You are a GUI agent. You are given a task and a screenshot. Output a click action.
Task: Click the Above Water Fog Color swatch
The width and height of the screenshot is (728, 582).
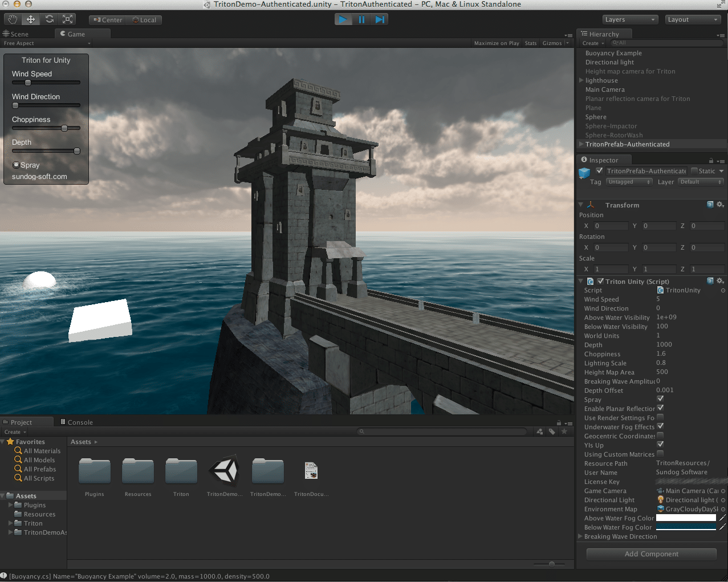tap(686, 518)
